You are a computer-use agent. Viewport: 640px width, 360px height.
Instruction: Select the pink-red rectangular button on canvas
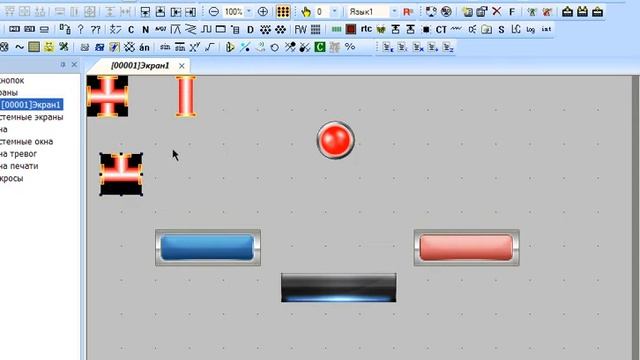(x=467, y=247)
